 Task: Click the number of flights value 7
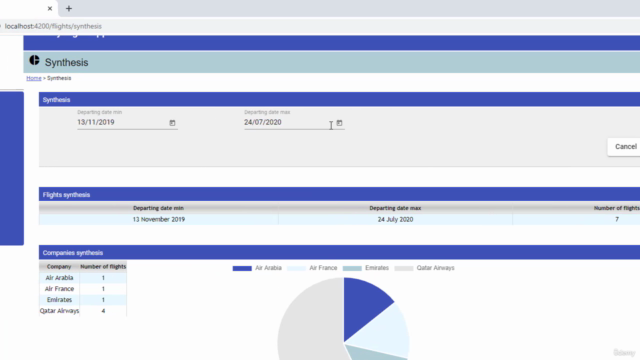pyautogui.click(x=617, y=219)
